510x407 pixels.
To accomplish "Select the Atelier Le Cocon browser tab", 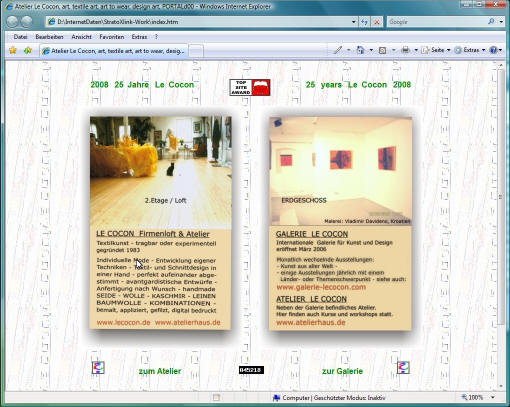I will coord(114,51).
